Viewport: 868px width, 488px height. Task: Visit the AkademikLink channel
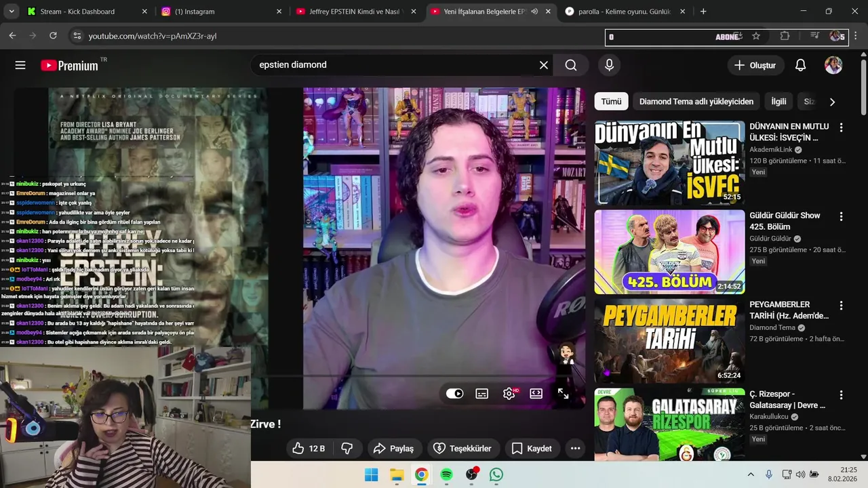click(x=770, y=150)
